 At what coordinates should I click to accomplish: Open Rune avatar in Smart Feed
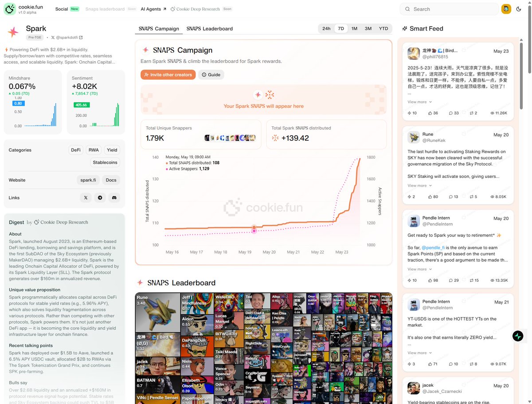(414, 137)
